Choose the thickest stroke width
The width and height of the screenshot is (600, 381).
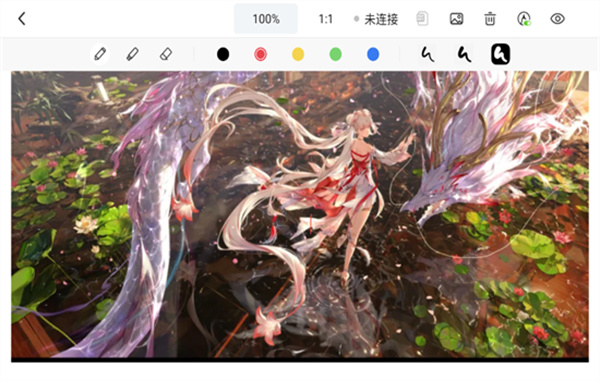click(501, 54)
